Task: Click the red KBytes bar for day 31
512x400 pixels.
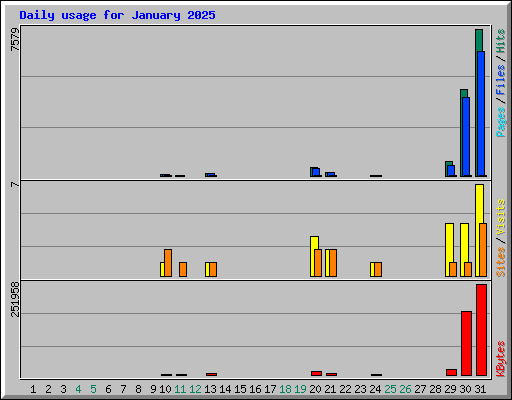Action: (x=481, y=330)
